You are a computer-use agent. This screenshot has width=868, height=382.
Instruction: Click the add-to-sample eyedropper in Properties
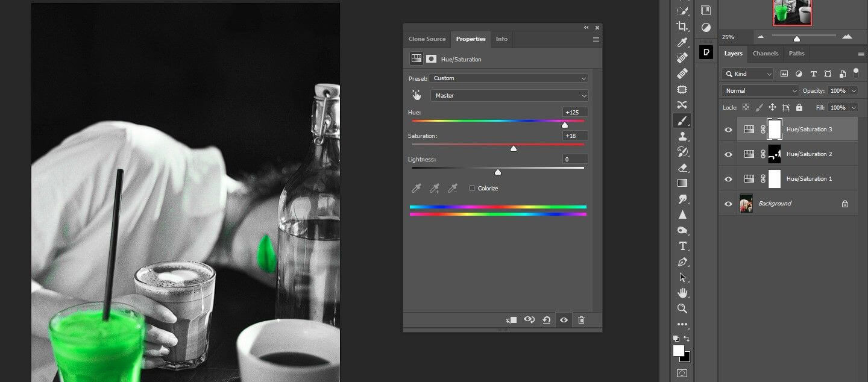(x=434, y=188)
